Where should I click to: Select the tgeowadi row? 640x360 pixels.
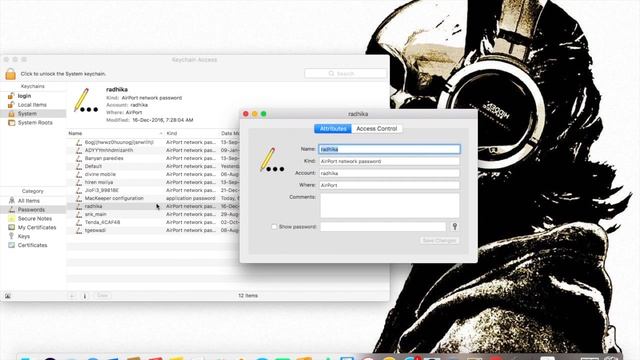click(153, 230)
